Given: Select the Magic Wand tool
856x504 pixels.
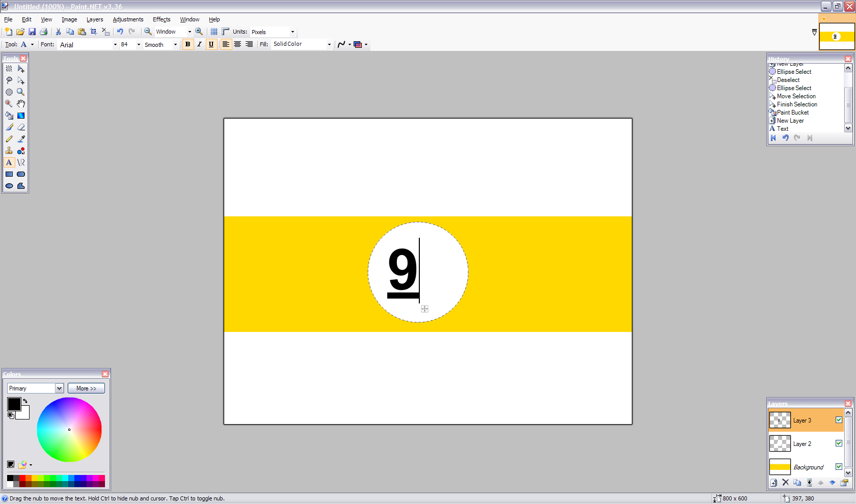Looking at the screenshot, I should [9, 104].
